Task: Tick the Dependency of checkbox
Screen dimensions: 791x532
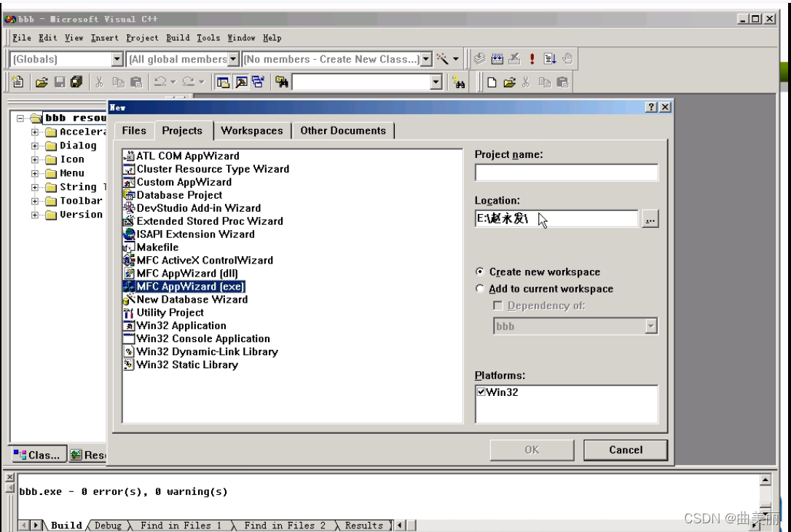Action: pyautogui.click(x=498, y=306)
